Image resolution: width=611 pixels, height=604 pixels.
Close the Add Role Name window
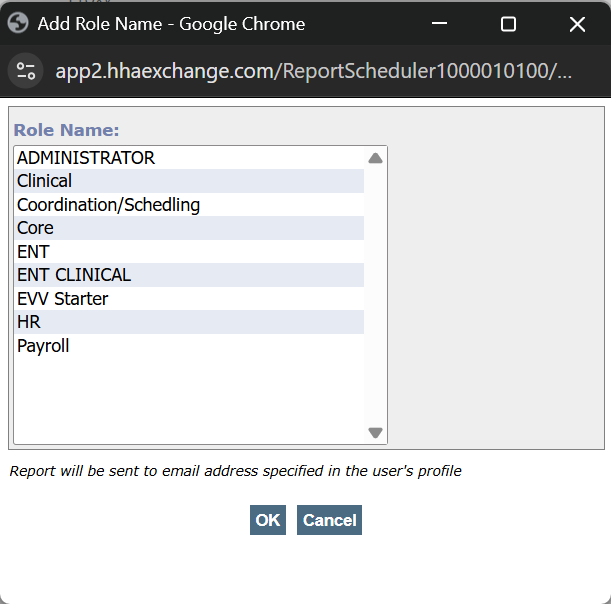tap(577, 24)
